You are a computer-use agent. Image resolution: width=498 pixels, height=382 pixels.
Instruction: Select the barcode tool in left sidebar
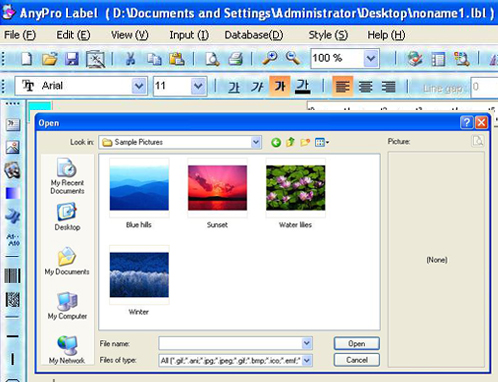pos(13,276)
